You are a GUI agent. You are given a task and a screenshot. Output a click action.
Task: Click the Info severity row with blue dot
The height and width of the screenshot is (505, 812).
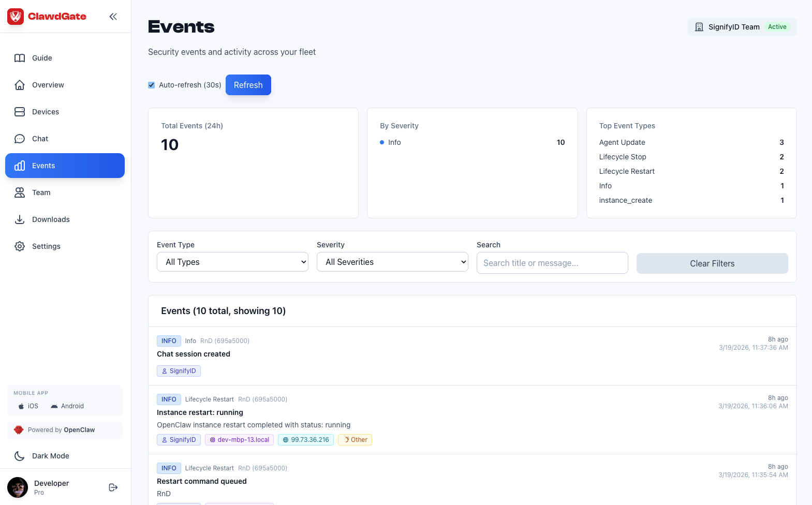pyautogui.click(x=473, y=142)
